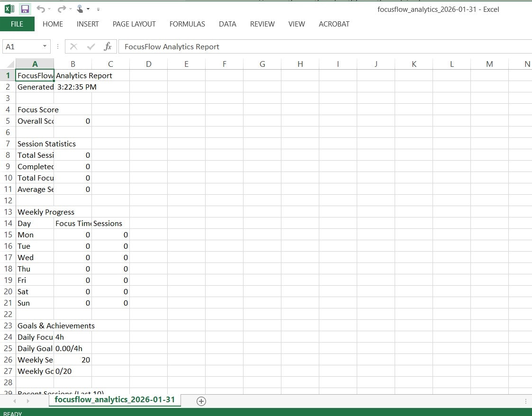This screenshot has height=416, width=532.
Task: Open the DATA ribbon tab
Action: 227,24
